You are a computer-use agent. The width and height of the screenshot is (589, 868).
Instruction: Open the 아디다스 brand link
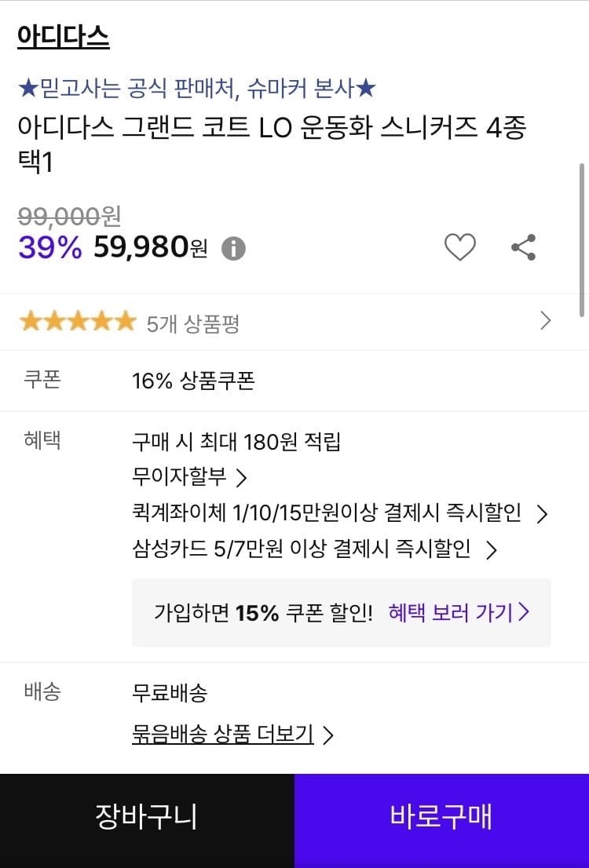pyautogui.click(x=63, y=37)
